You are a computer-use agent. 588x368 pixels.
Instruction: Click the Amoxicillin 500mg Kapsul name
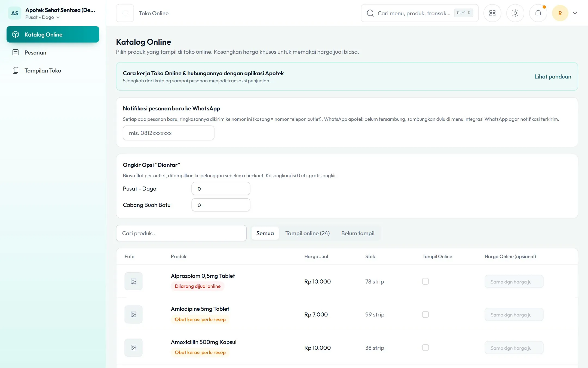(x=204, y=342)
